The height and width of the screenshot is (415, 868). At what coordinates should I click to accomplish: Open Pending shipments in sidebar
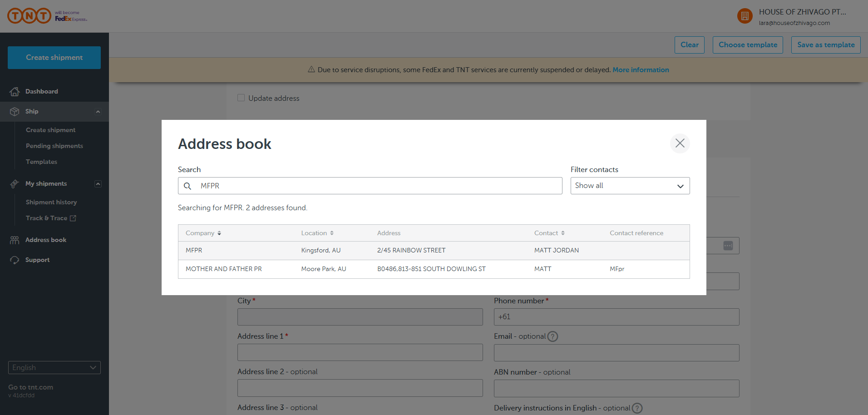pos(54,146)
